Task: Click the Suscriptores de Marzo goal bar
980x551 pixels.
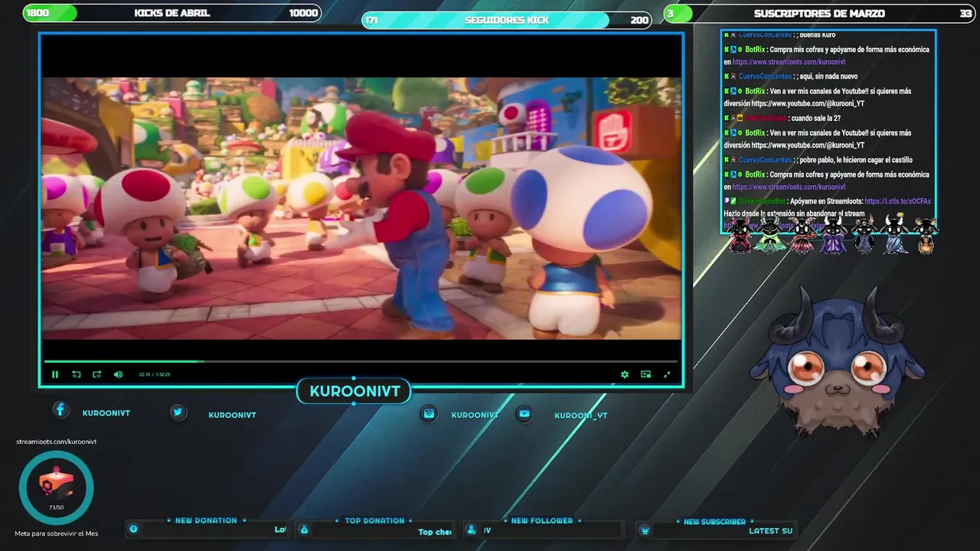Action: point(819,13)
